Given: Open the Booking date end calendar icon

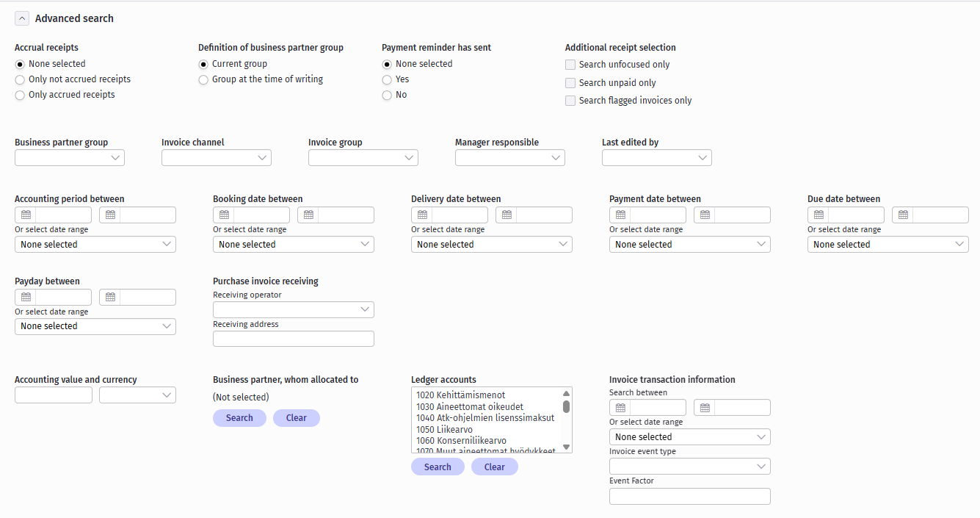Looking at the screenshot, I should (308, 215).
